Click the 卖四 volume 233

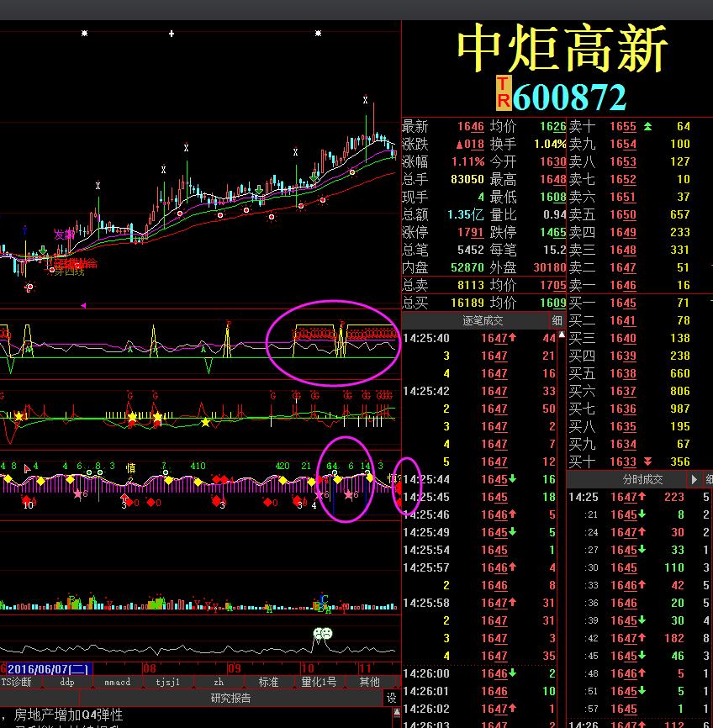point(680,232)
